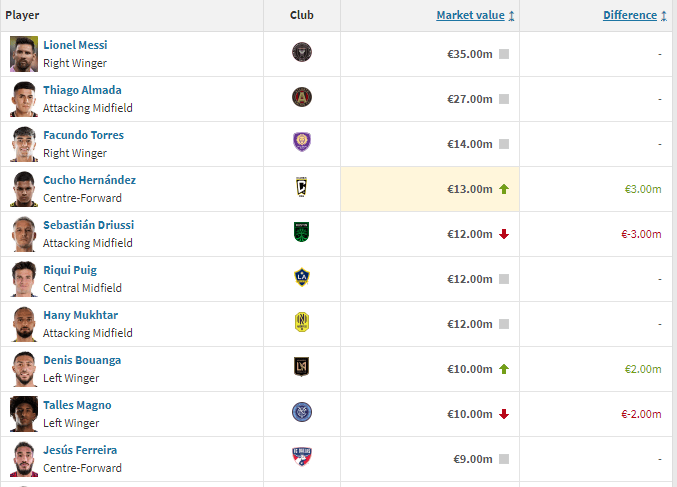Open the Orlando City club crest

pos(302,142)
